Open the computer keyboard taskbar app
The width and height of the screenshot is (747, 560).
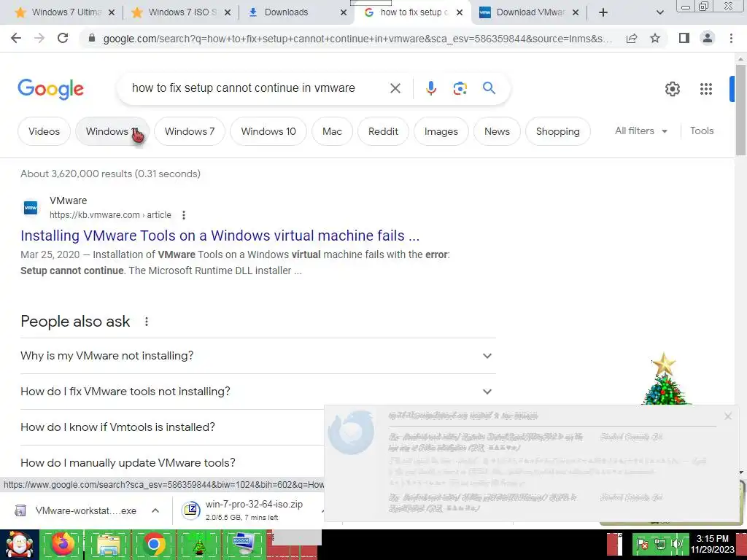coord(244,544)
